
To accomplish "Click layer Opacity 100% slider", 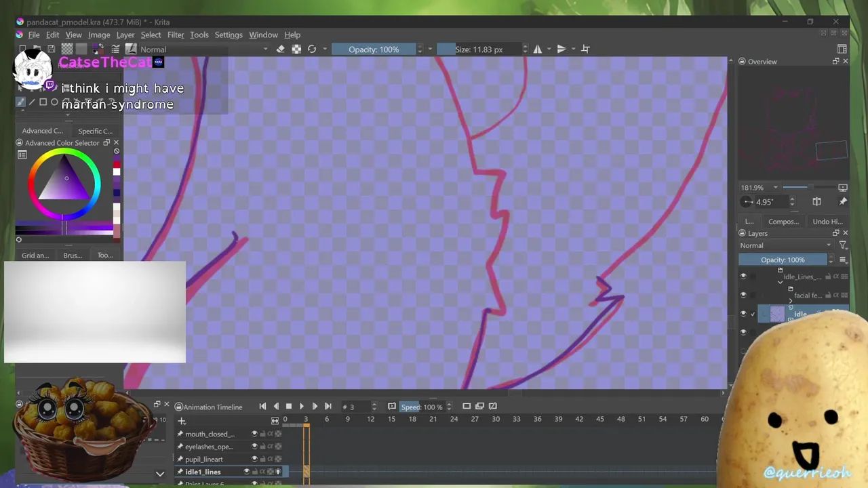I will (x=783, y=260).
